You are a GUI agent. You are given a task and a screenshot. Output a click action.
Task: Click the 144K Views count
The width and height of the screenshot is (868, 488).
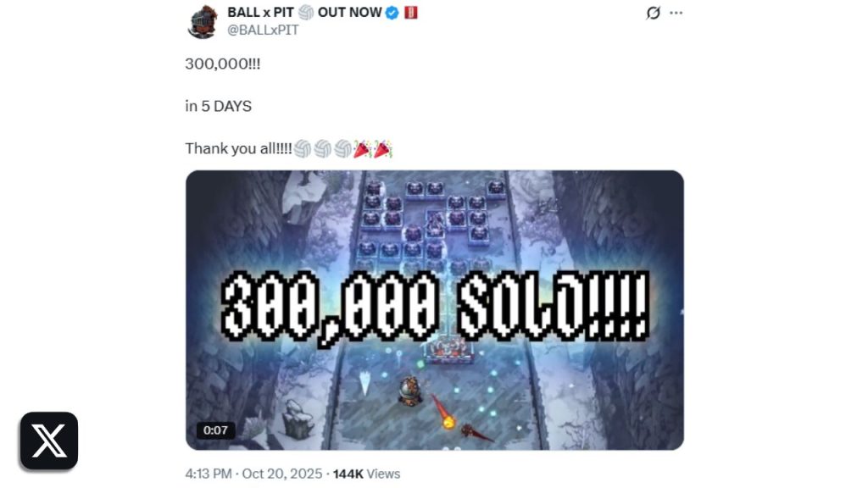tap(366, 474)
